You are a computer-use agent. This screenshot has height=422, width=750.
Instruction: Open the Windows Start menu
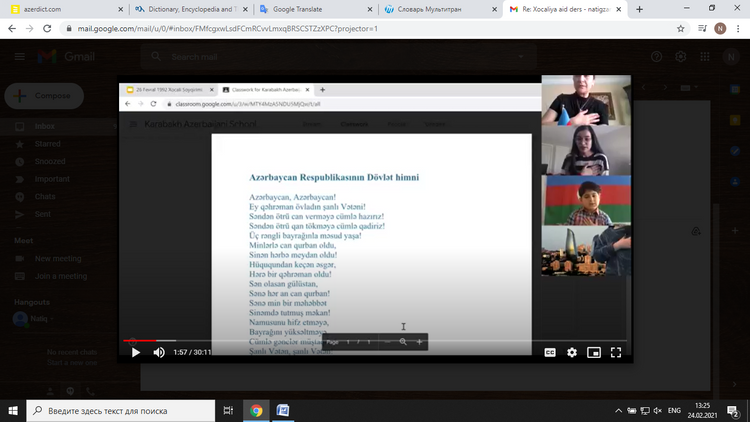pos(12,410)
